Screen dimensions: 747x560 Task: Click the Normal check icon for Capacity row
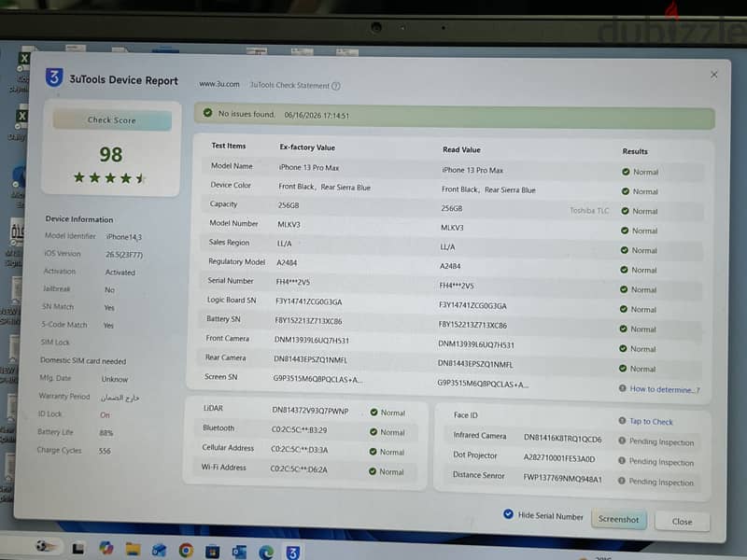(625, 211)
